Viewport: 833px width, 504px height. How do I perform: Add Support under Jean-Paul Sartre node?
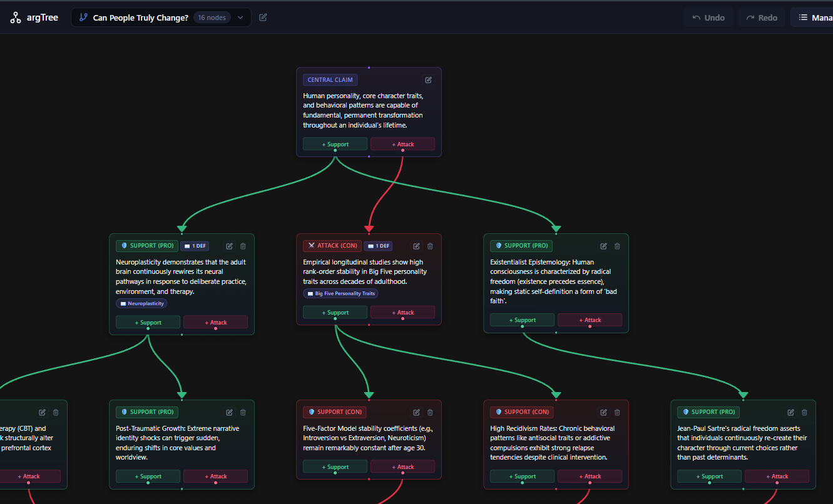[x=709, y=476]
